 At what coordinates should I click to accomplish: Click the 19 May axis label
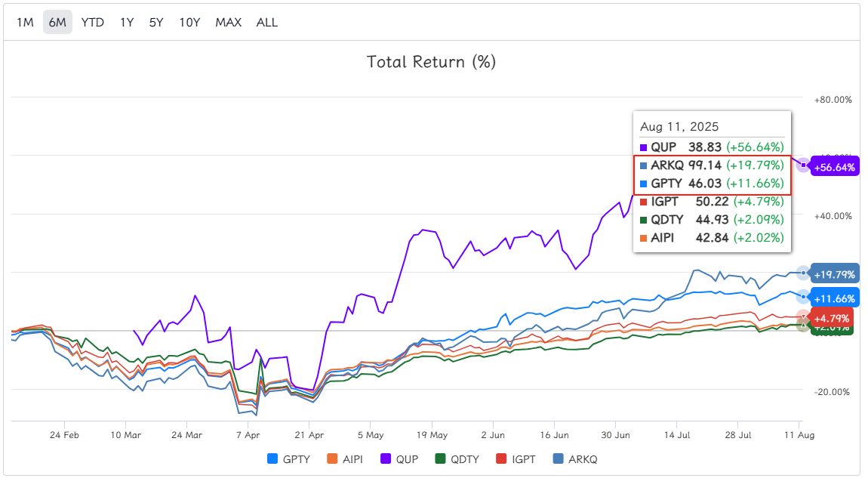[x=432, y=435]
